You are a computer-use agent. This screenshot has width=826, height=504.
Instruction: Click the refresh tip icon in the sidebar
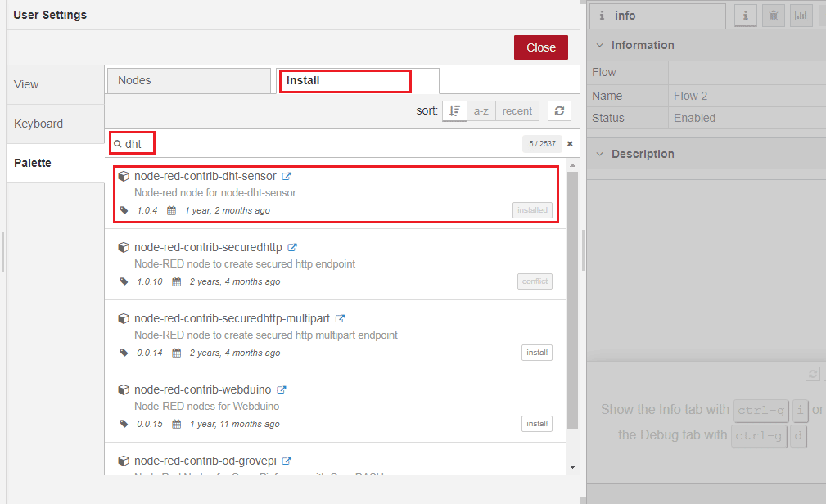point(812,374)
